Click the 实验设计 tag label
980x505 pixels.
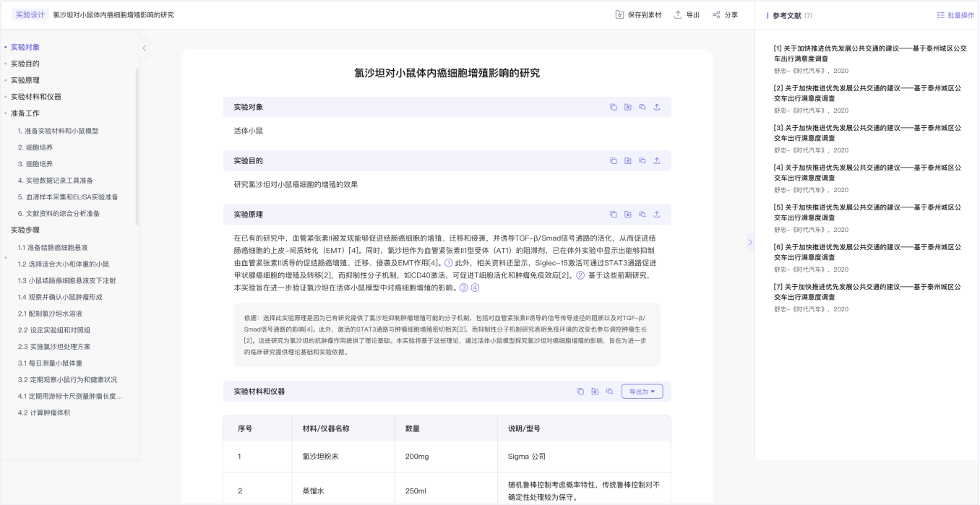coord(30,14)
